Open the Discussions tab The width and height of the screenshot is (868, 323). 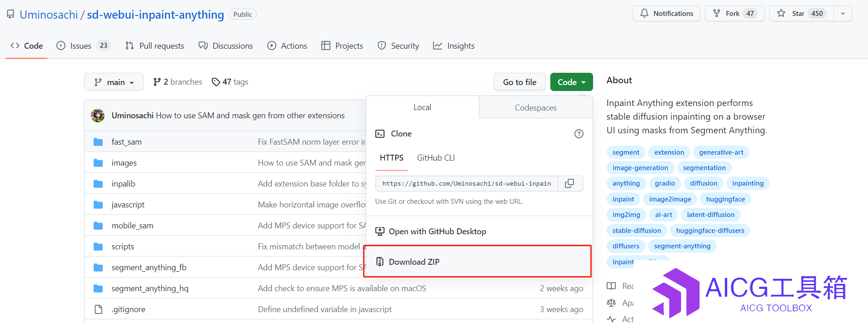pyautogui.click(x=226, y=46)
